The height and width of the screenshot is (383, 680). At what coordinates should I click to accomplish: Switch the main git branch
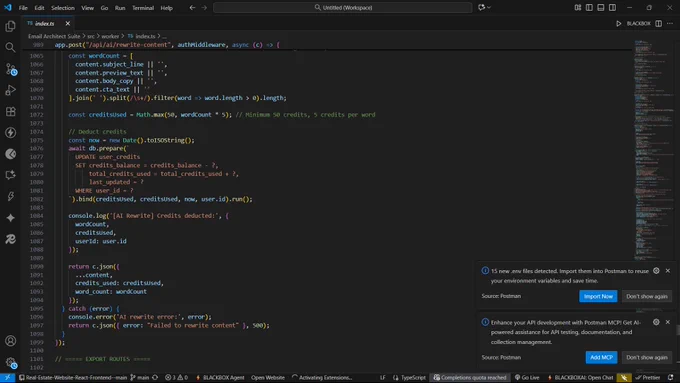pos(139,377)
